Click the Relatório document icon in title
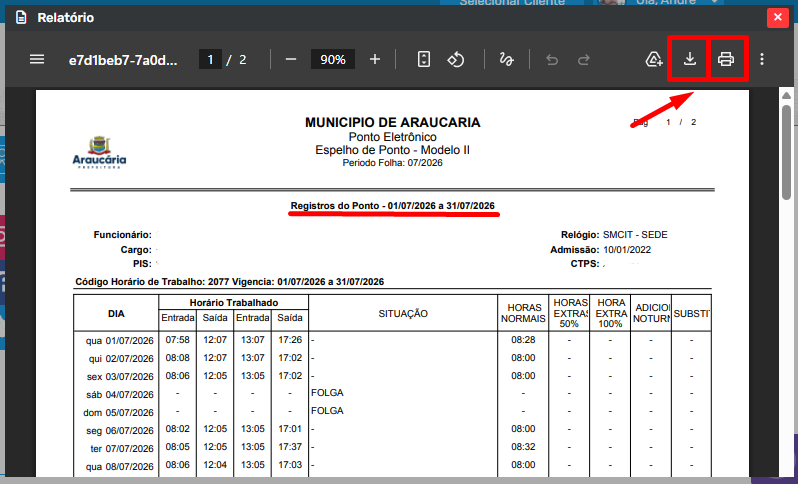 click(x=21, y=18)
